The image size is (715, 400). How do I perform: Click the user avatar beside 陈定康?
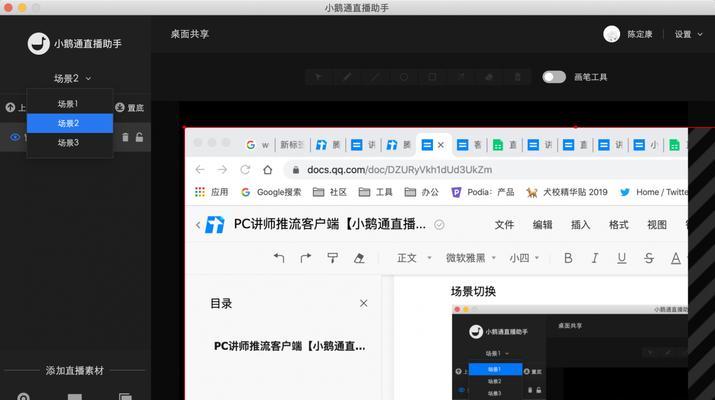tap(611, 34)
